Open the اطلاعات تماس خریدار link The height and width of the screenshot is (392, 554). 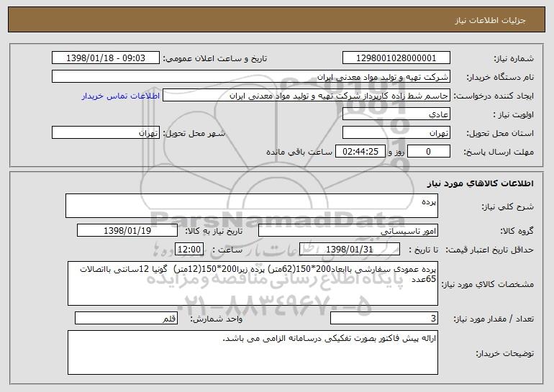click(121, 96)
